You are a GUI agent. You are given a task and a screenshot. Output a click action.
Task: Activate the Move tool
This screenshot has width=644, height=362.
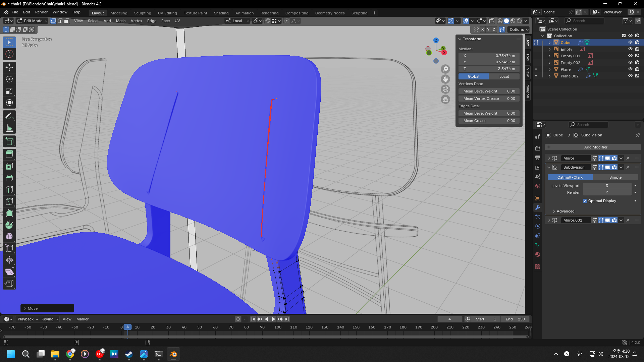click(x=9, y=67)
